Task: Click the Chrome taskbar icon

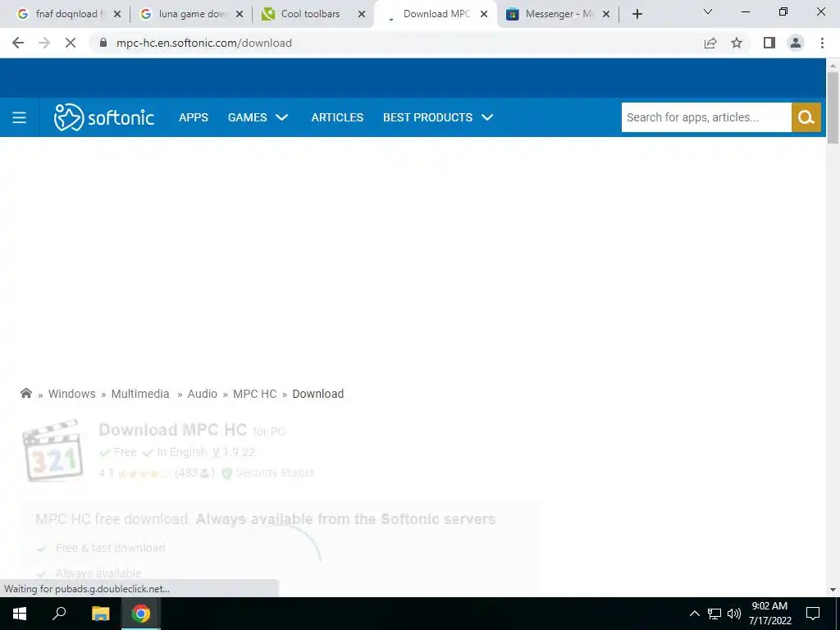Action: click(x=141, y=614)
